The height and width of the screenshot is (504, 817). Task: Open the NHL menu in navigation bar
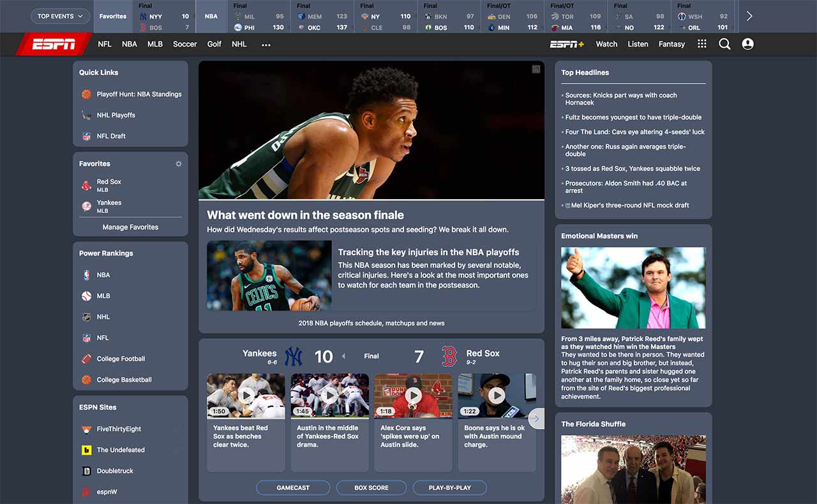pyautogui.click(x=239, y=44)
